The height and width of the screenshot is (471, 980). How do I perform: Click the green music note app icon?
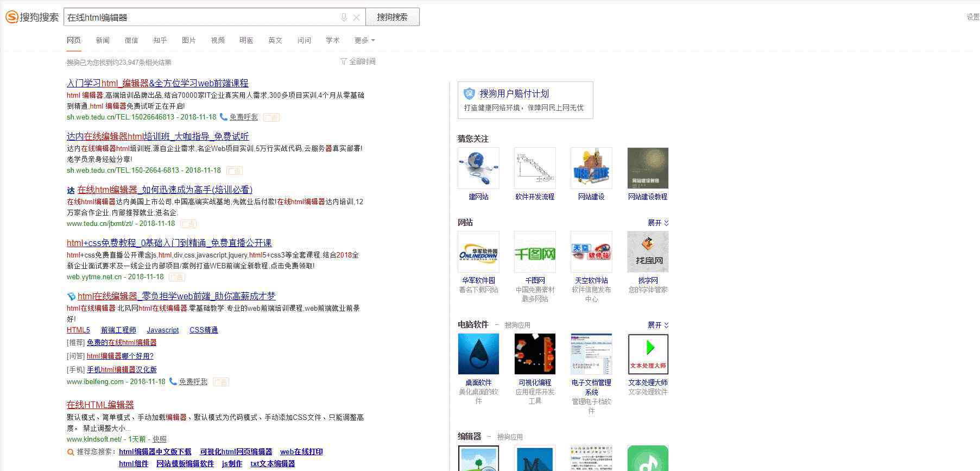648,459
